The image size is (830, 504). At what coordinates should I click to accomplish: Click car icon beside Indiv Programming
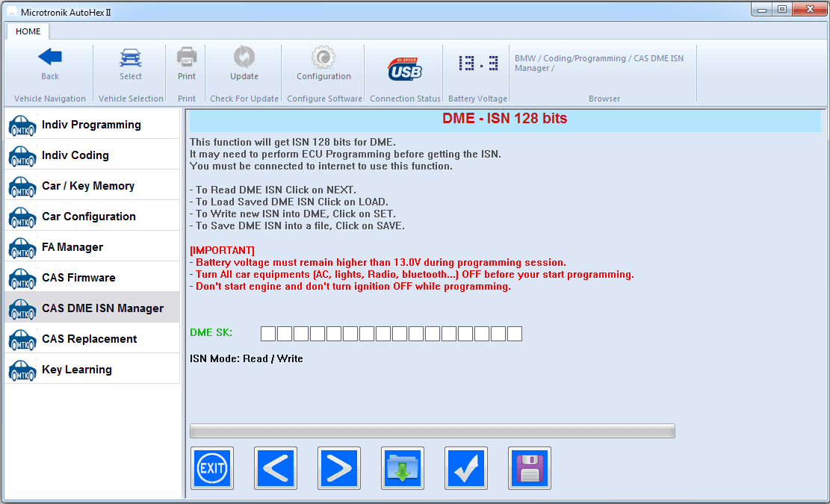pos(22,126)
